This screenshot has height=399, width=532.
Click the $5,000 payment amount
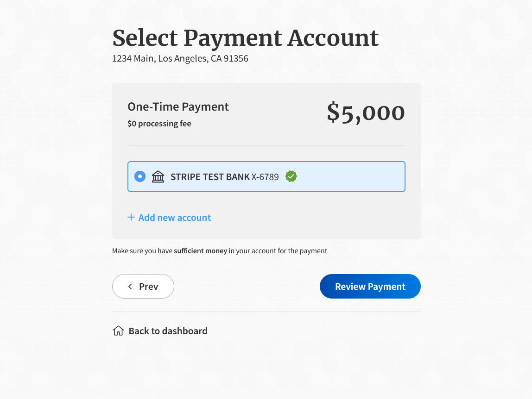click(x=366, y=112)
